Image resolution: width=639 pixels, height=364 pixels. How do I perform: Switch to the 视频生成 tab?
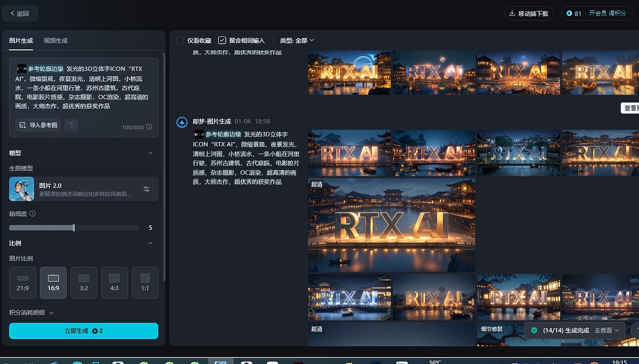click(x=55, y=40)
